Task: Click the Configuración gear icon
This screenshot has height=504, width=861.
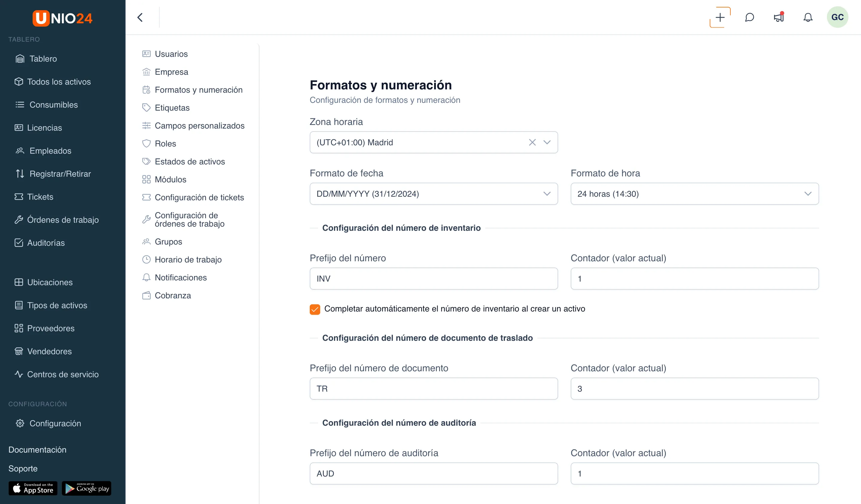Action: 20,423
